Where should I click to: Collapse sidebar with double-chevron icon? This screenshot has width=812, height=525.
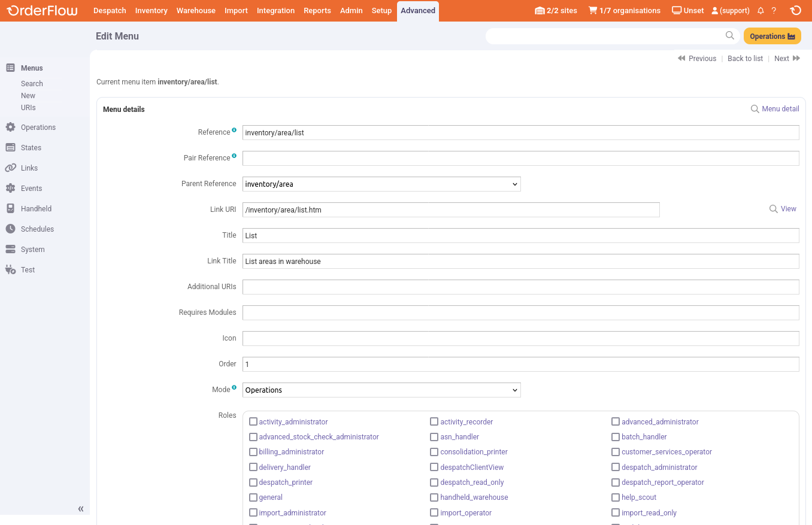click(x=81, y=509)
